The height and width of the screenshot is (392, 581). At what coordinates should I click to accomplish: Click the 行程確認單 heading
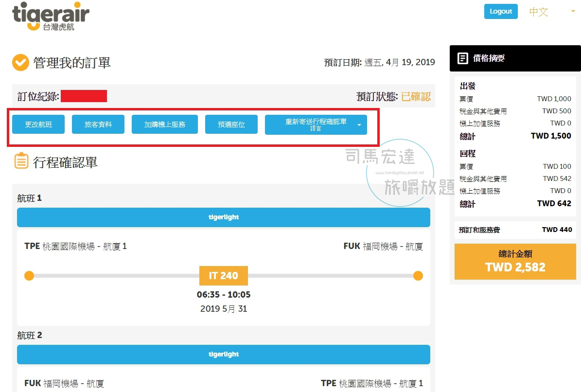[x=65, y=162]
